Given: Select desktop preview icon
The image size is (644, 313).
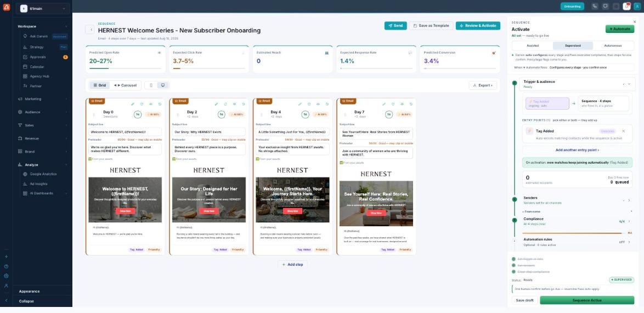Looking at the screenshot, I should pos(162,85).
